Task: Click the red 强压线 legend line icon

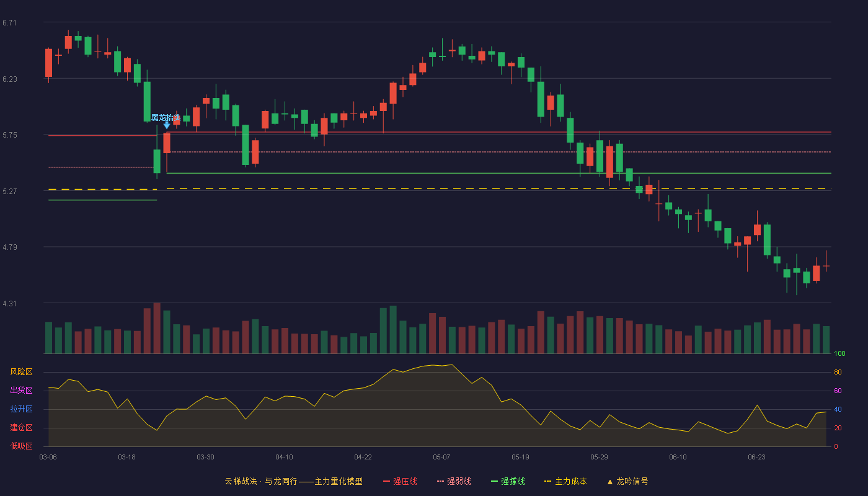Action: pyautogui.click(x=386, y=482)
